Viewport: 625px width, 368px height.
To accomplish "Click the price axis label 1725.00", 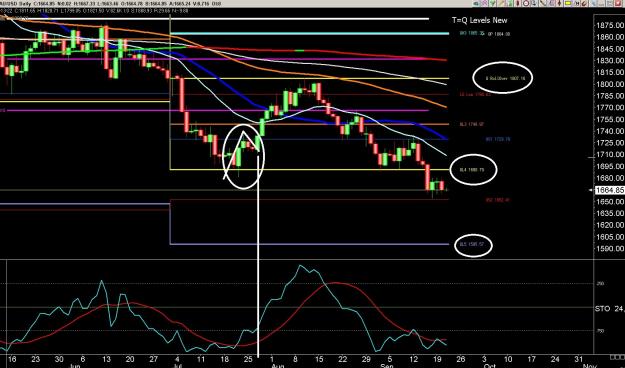I will coord(610,143).
